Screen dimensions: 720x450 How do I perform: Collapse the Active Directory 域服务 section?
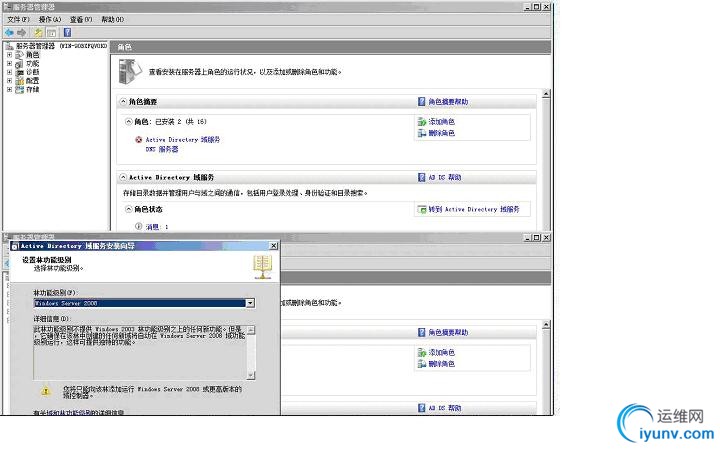click(123, 177)
